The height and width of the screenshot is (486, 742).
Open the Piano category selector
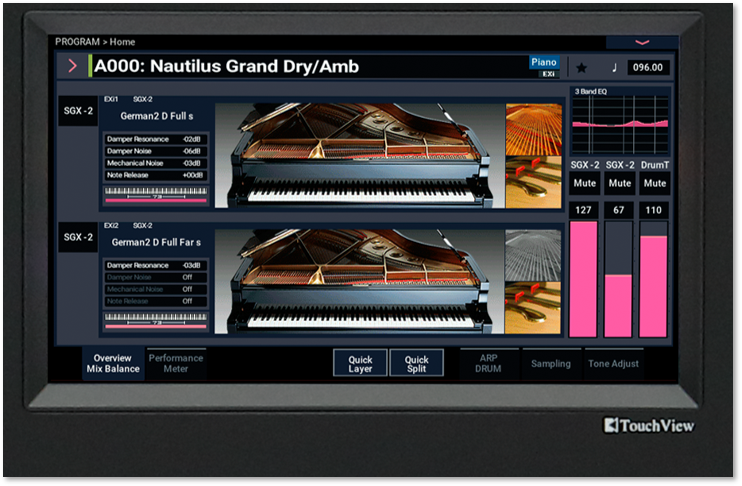coord(543,62)
